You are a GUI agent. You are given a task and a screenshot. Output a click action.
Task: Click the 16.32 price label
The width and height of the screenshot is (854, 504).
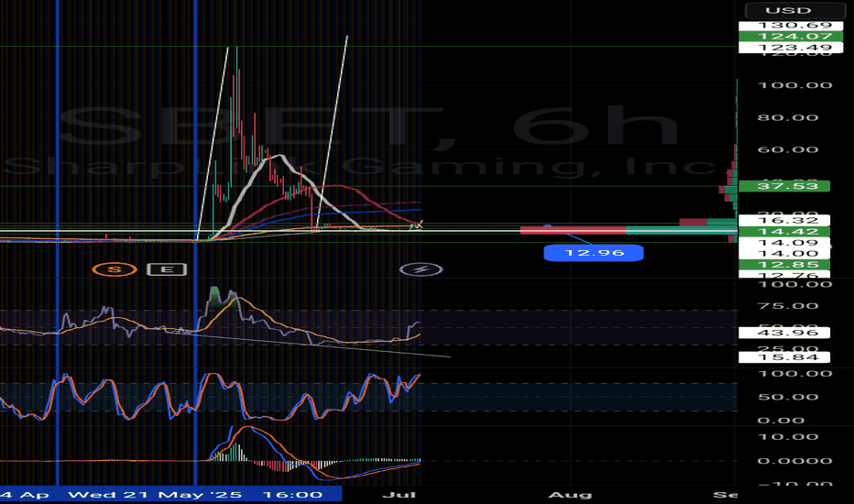click(x=784, y=221)
